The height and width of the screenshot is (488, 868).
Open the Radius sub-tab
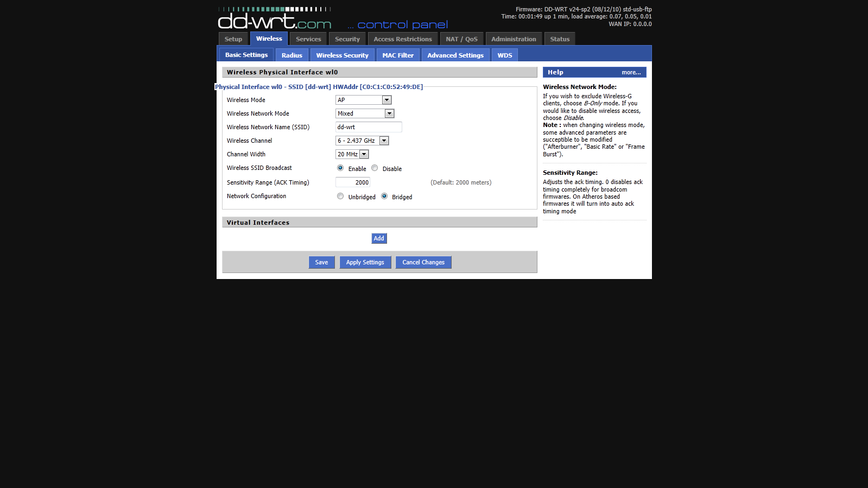pyautogui.click(x=292, y=55)
